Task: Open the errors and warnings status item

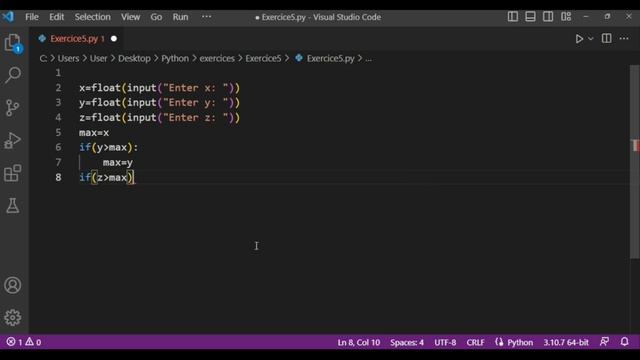Action: [x=24, y=342]
